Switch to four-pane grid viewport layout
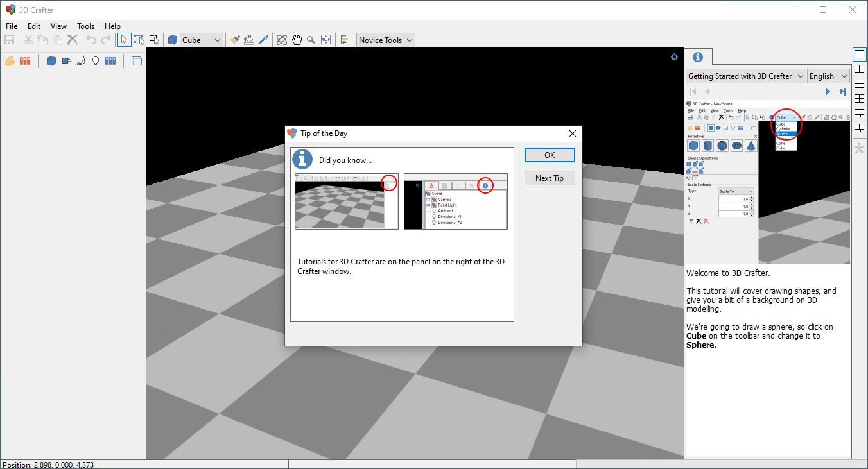The width and height of the screenshot is (868, 469). pyautogui.click(x=860, y=99)
